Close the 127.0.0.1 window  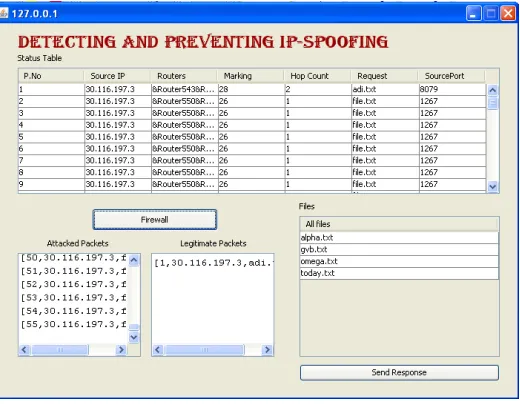(x=508, y=14)
